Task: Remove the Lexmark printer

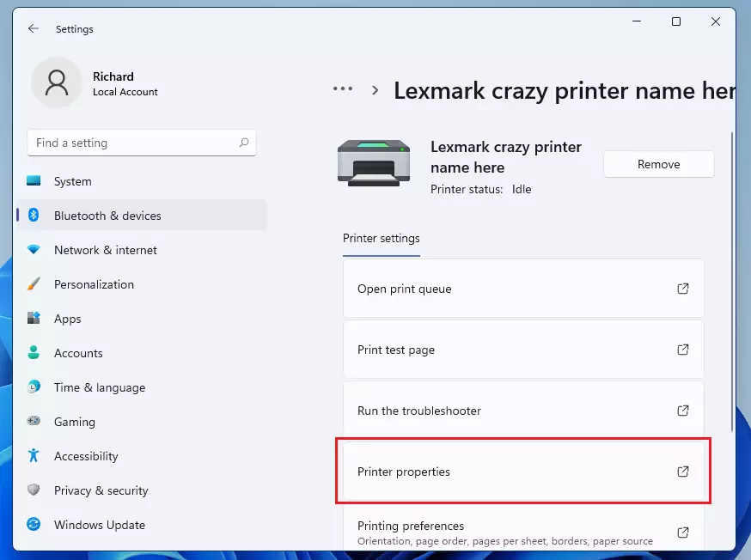Action: pyautogui.click(x=658, y=164)
